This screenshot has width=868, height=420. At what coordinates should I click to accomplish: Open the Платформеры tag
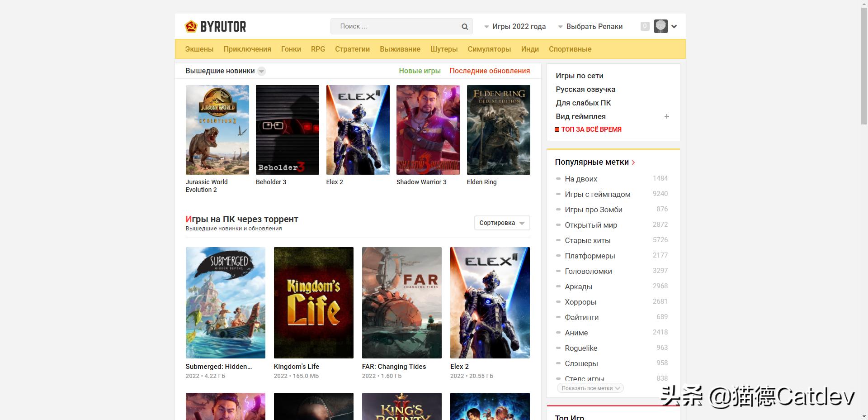coord(590,256)
